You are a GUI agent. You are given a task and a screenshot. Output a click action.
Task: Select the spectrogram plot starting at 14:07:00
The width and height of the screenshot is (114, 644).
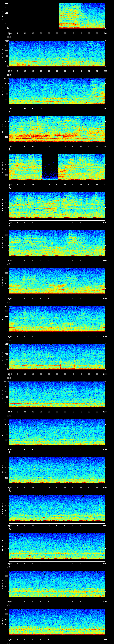pos(57,129)
